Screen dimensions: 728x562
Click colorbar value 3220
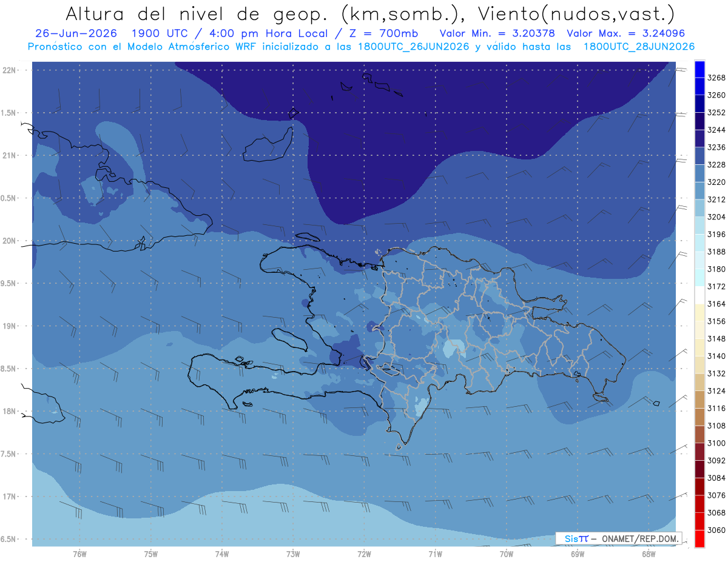pos(716,182)
